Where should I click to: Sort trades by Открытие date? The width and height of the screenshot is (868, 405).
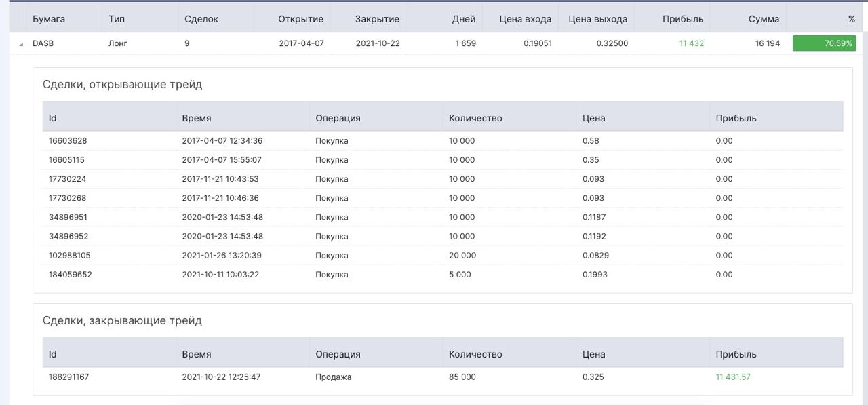pyautogui.click(x=300, y=19)
